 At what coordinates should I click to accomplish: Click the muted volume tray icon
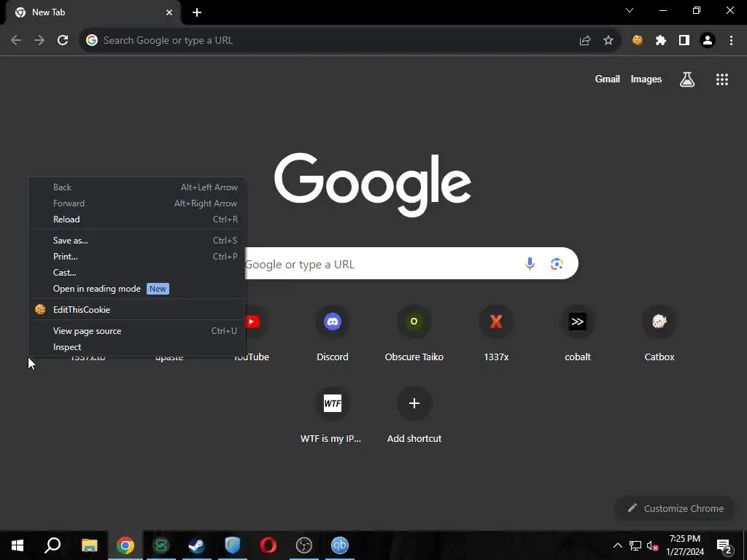point(653,545)
